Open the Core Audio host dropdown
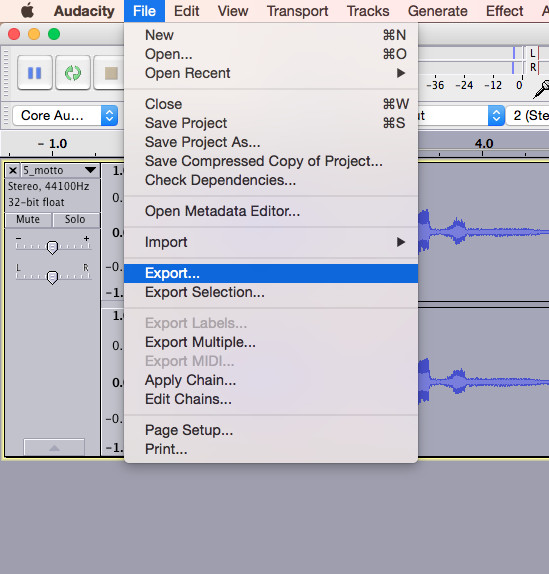The height and width of the screenshot is (574, 549). (x=65, y=116)
